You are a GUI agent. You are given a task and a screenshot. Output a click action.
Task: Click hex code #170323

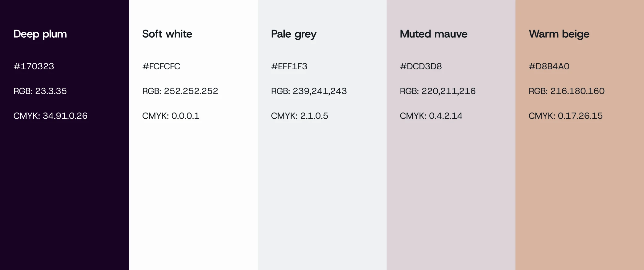click(x=34, y=66)
